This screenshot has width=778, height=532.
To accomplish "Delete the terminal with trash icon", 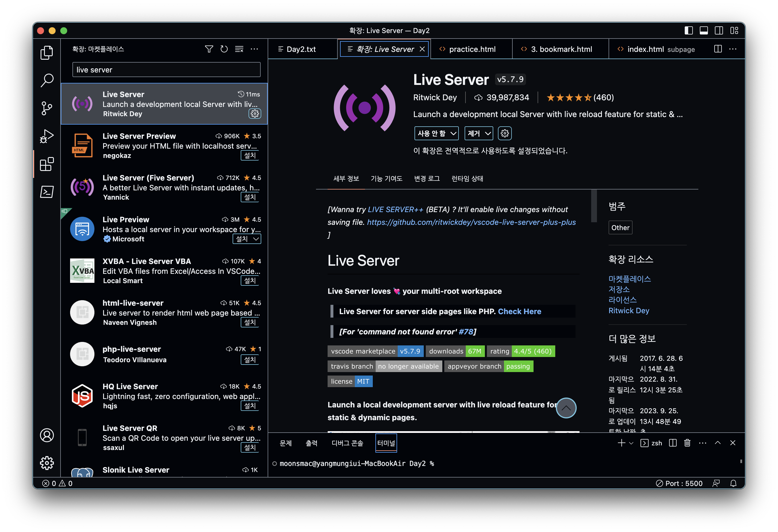I will [x=687, y=443].
